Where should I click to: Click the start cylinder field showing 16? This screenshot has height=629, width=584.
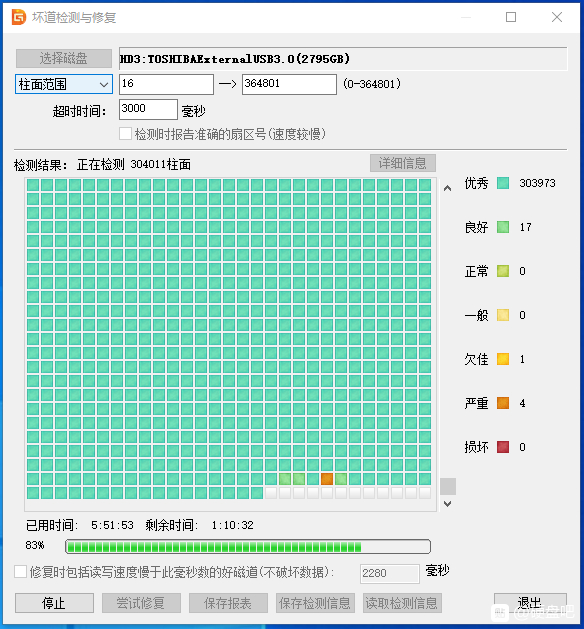coord(166,84)
